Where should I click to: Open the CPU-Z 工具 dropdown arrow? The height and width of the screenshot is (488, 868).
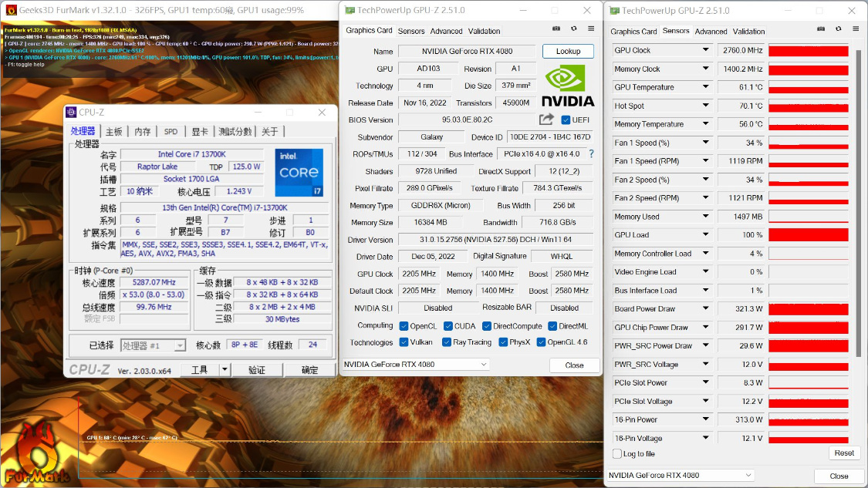(225, 369)
